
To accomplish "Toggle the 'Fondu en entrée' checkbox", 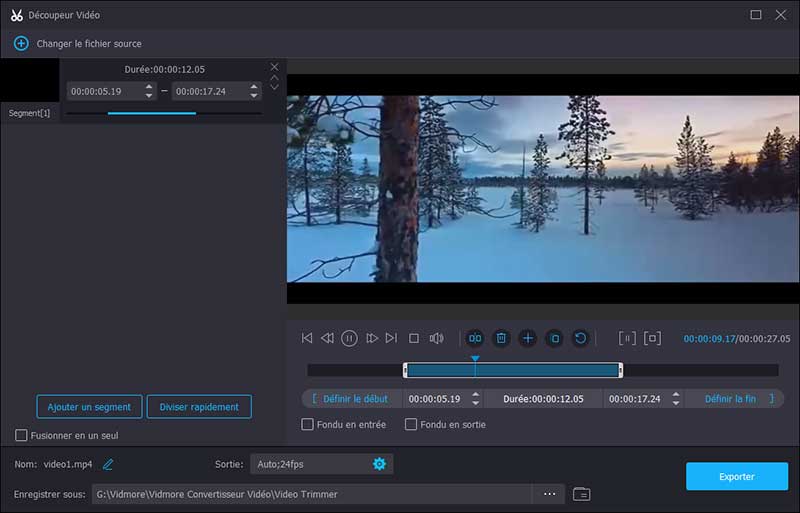I will [x=308, y=425].
